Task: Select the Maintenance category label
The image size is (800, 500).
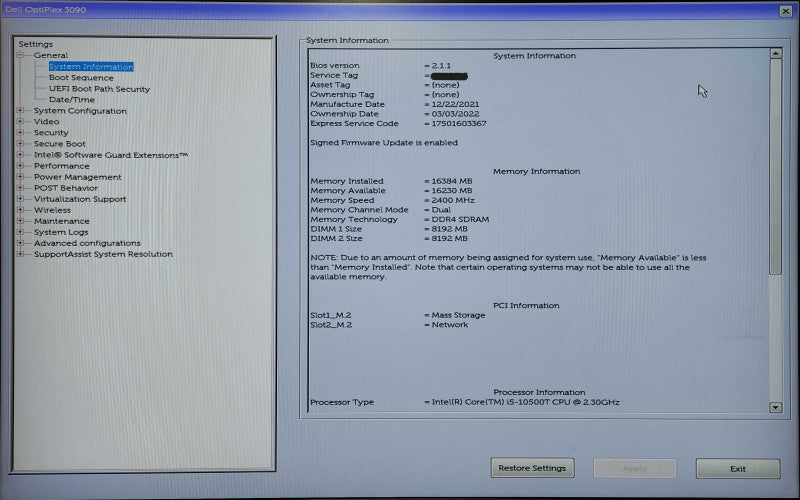Action: [61, 221]
